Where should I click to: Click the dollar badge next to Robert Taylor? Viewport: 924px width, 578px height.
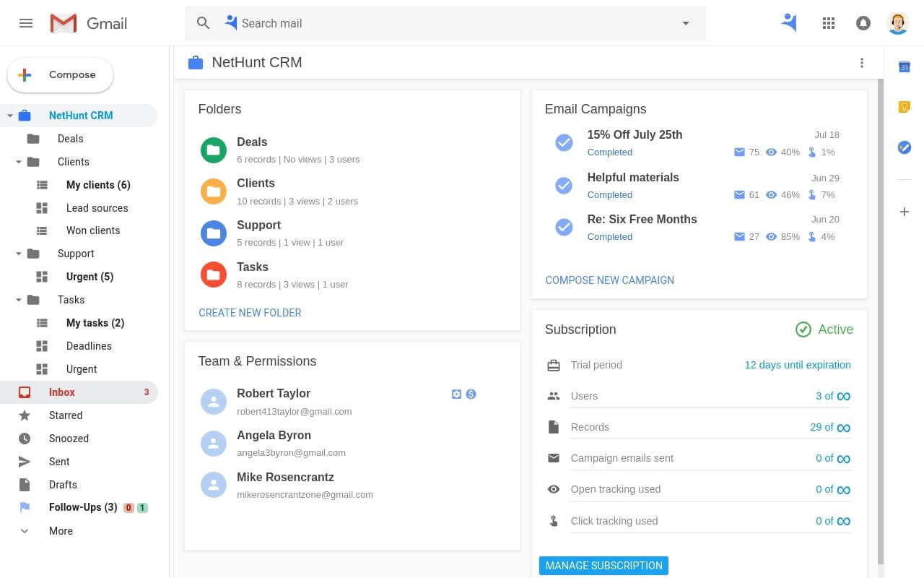click(x=471, y=394)
